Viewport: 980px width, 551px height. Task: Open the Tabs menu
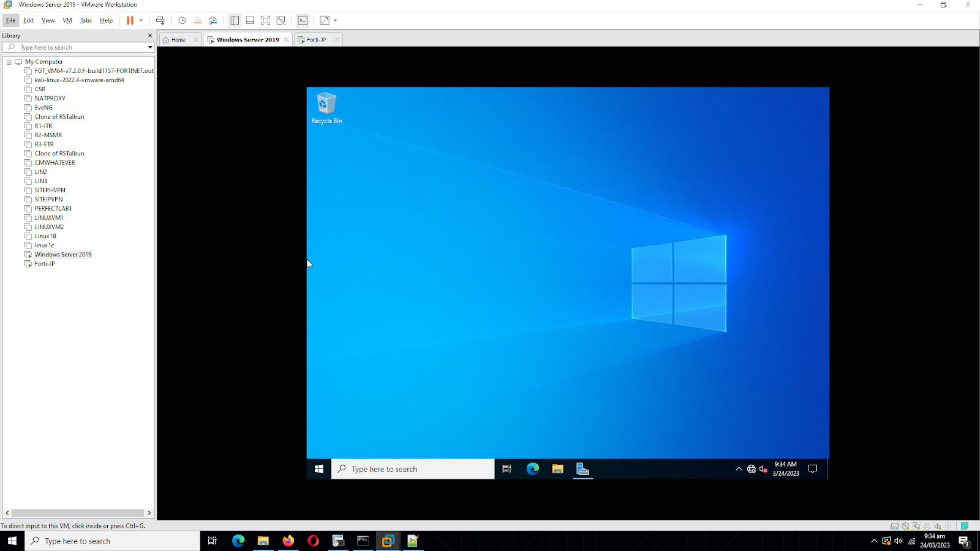point(86,20)
